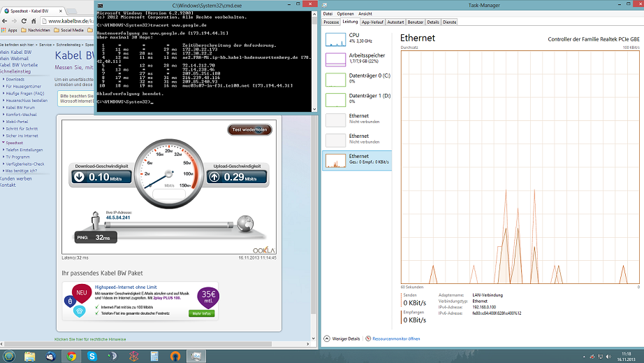Click browser horizontal scrollbar right arrow
The height and width of the screenshot is (363, 644).
click(307, 343)
